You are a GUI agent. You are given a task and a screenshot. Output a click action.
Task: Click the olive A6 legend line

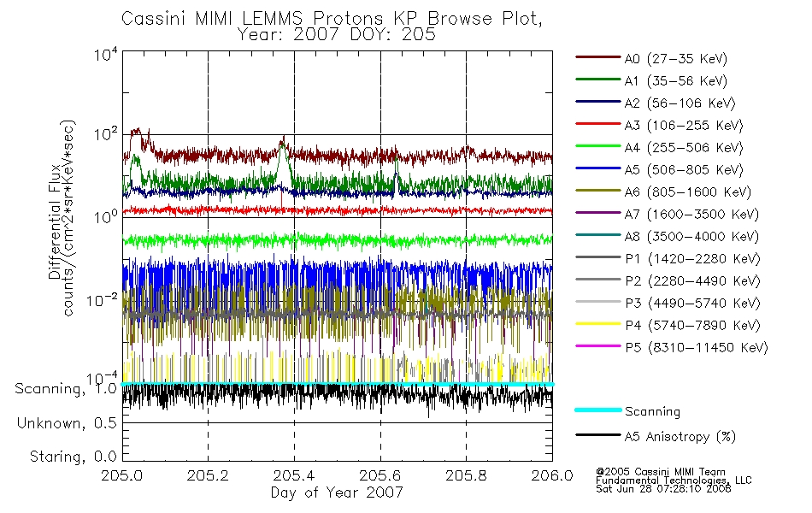point(598,191)
